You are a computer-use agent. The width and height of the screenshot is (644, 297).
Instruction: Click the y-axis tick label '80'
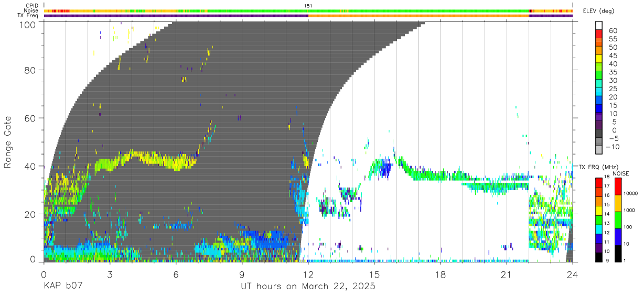click(x=30, y=70)
